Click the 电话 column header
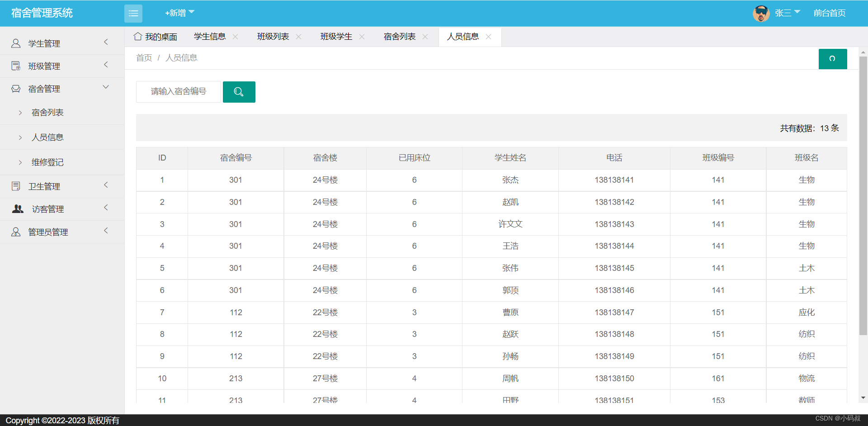The width and height of the screenshot is (868, 426). [614, 158]
